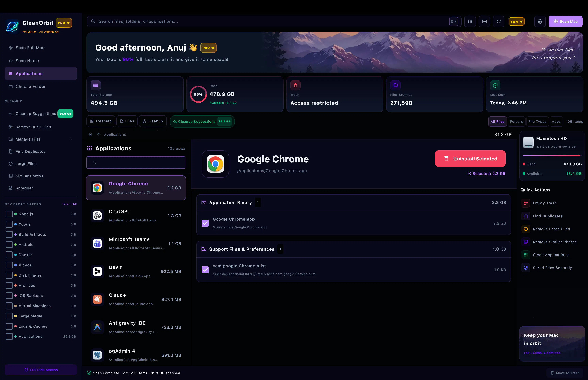Open Shredder in the sidebar

coord(41,188)
